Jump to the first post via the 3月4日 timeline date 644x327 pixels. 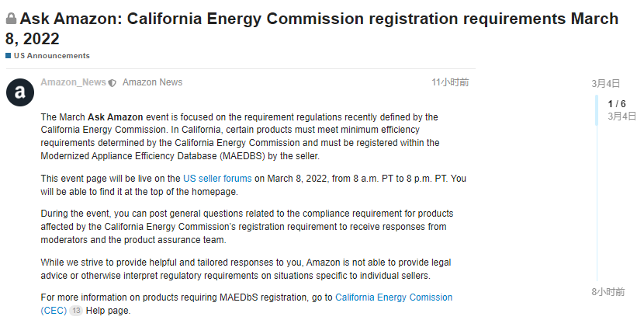coord(605,84)
